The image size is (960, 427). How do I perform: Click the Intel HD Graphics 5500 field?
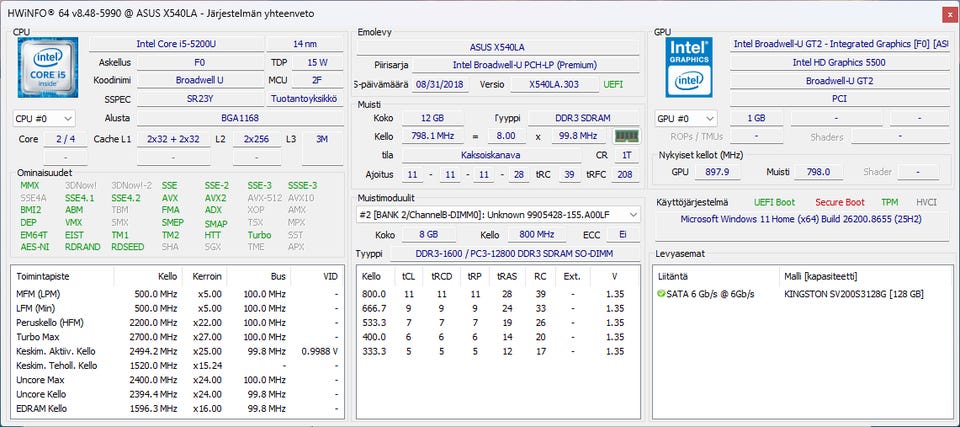(839, 62)
